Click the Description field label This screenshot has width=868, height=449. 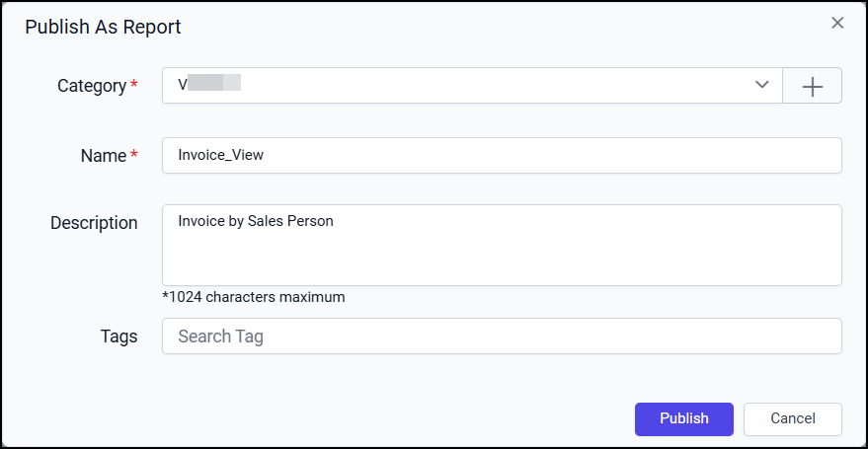[94, 223]
